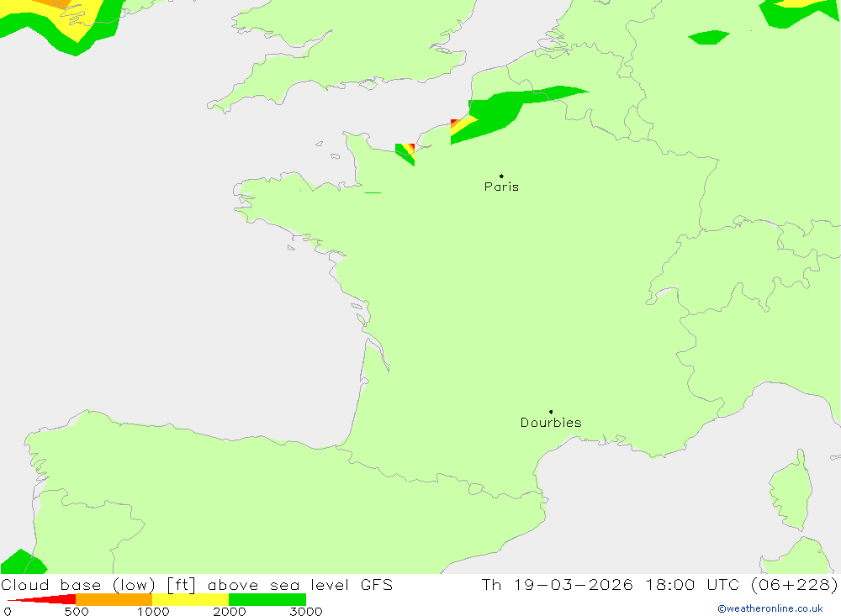Click the 1000 legend value
This screenshot has height=616, width=841.
pos(153,611)
